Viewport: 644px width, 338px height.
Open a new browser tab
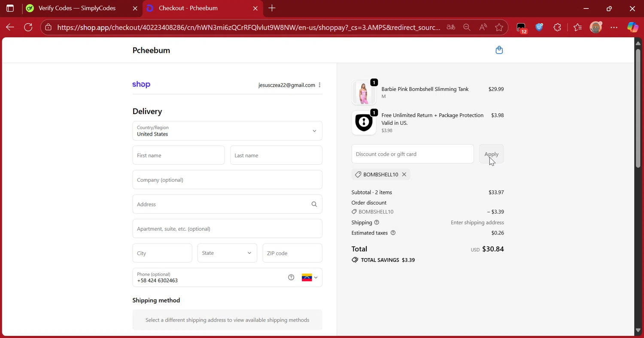tap(272, 8)
